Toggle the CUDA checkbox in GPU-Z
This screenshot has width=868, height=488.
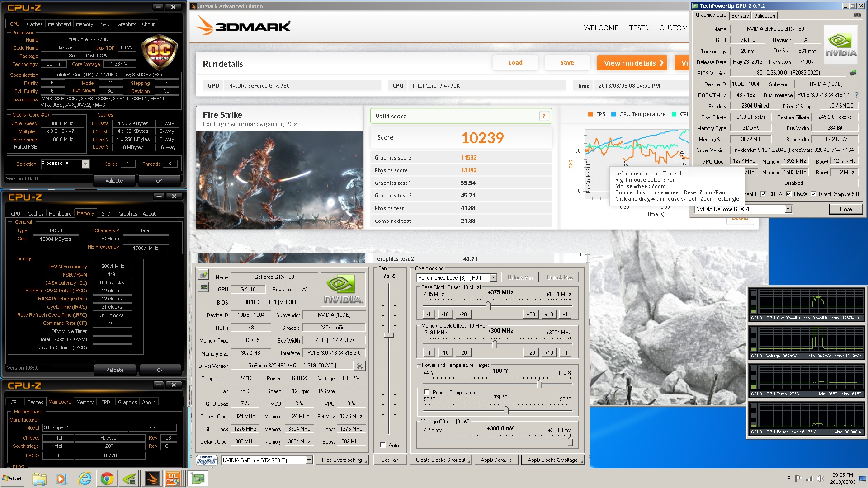pyautogui.click(x=763, y=194)
